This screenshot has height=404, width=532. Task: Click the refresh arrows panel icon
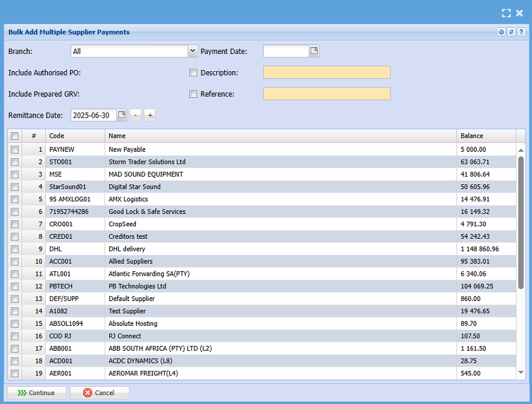click(x=511, y=32)
